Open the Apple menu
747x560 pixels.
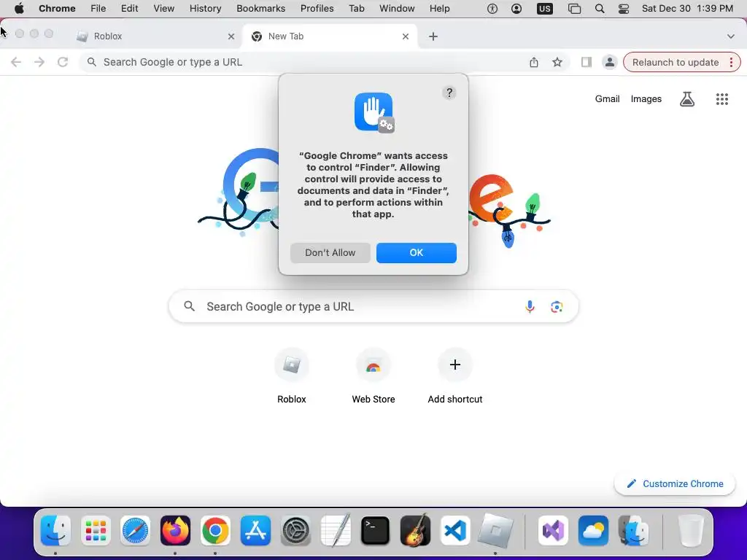19,9
